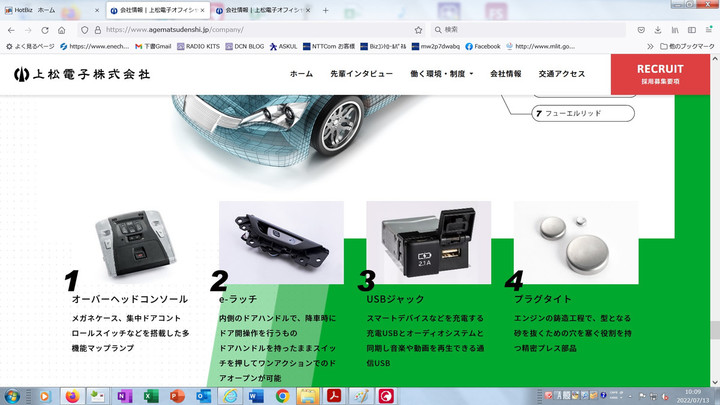720x405 pixels.
Task: Open the media player taskbar icon
Action: pyautogui.click(x=45, y=396)
